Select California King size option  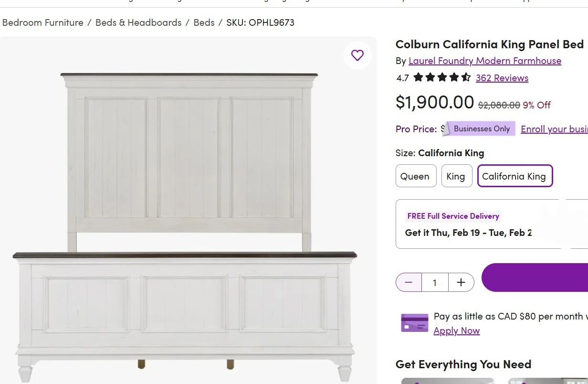[514, 176]
